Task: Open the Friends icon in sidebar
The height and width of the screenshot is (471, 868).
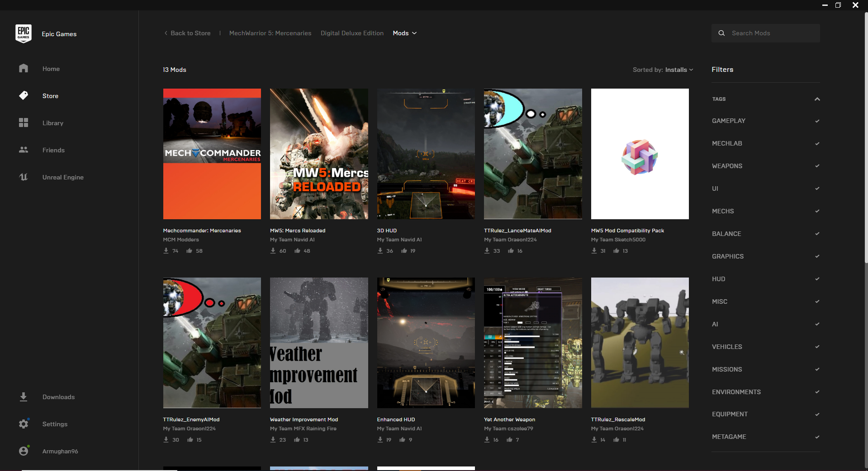Action: 24,150
